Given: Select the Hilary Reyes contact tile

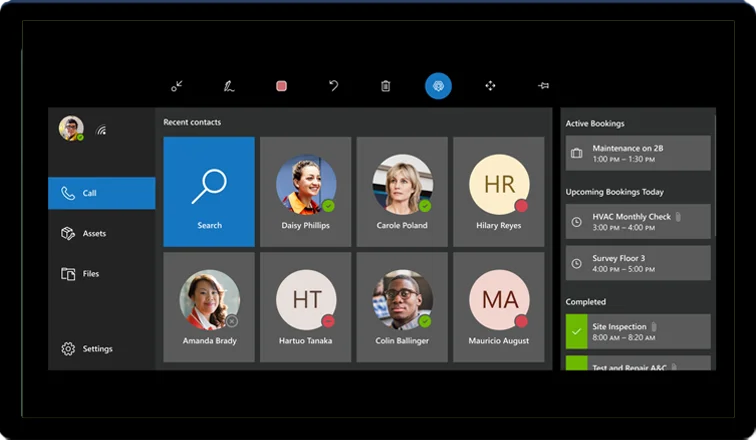Looking at the screenshot, I should tap(499, 192).
